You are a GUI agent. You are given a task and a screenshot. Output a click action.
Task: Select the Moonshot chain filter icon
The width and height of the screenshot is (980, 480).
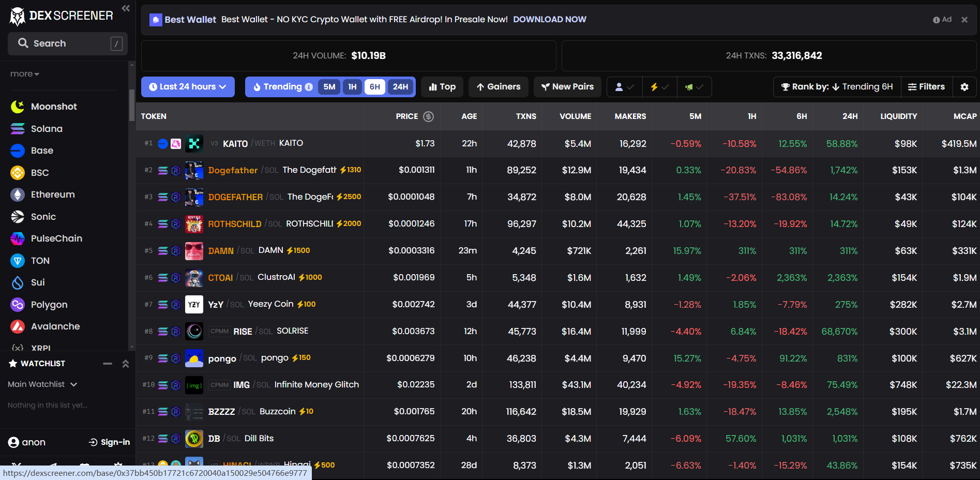17,106
